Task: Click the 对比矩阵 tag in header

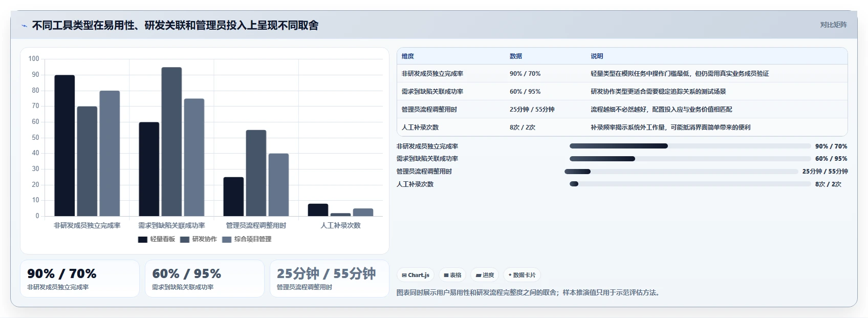Action: click(x=833, y=25)
